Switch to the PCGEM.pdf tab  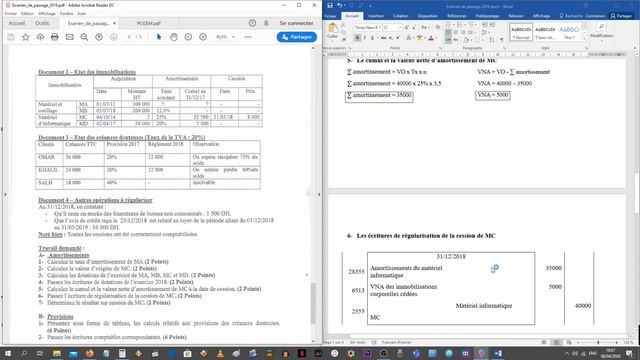149,23
